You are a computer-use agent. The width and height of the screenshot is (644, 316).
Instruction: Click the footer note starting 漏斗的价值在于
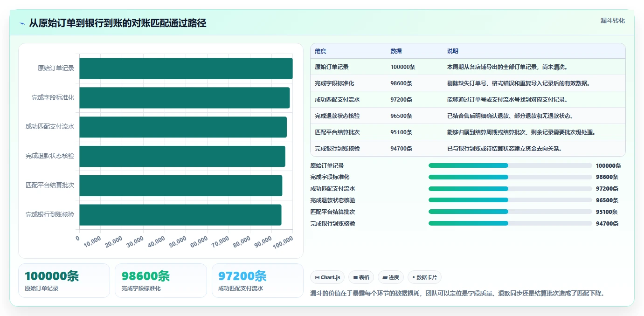click(457, 294)
